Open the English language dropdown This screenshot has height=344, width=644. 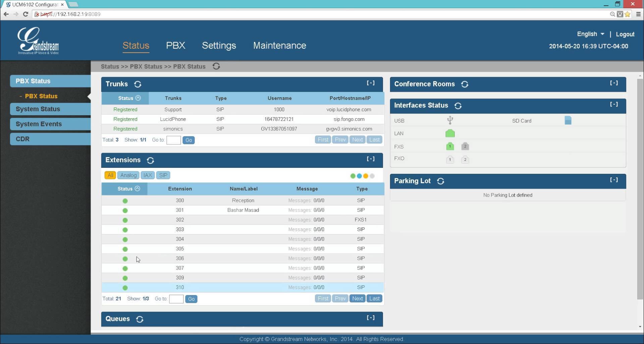[590, 34]
